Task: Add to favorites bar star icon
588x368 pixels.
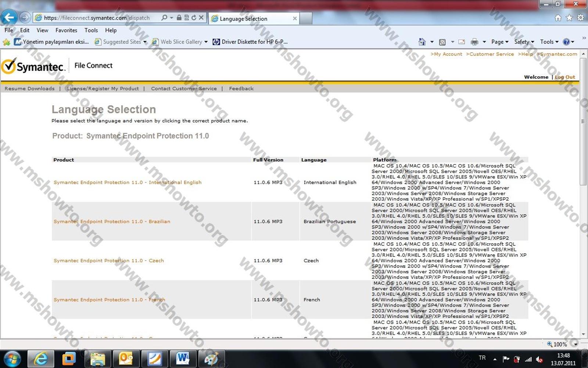Action: point(6,42)
